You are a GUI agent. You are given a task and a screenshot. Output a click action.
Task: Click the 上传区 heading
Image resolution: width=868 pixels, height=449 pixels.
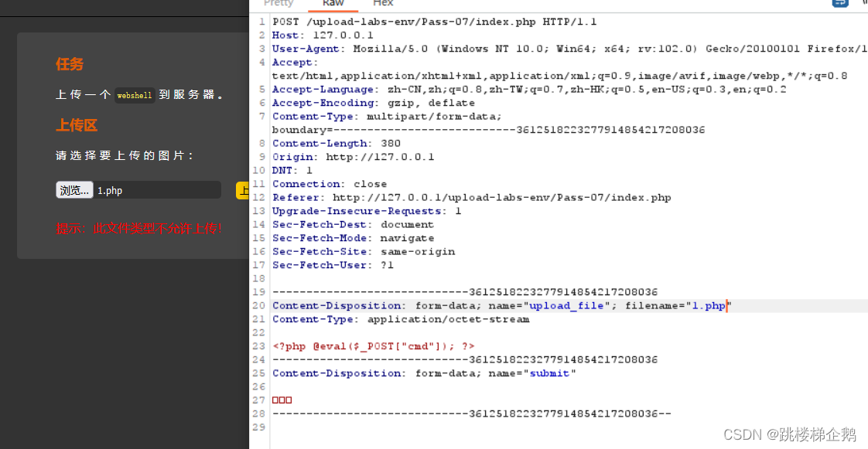[x=77, y=125]
